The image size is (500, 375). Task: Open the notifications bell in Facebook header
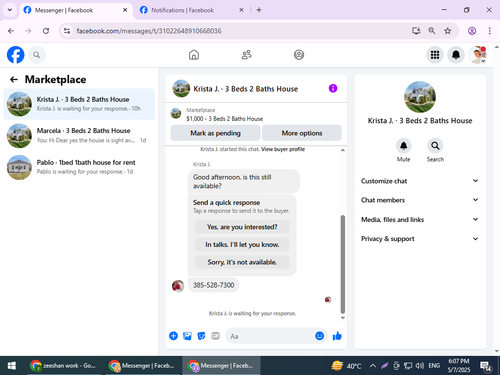point(456,55)
